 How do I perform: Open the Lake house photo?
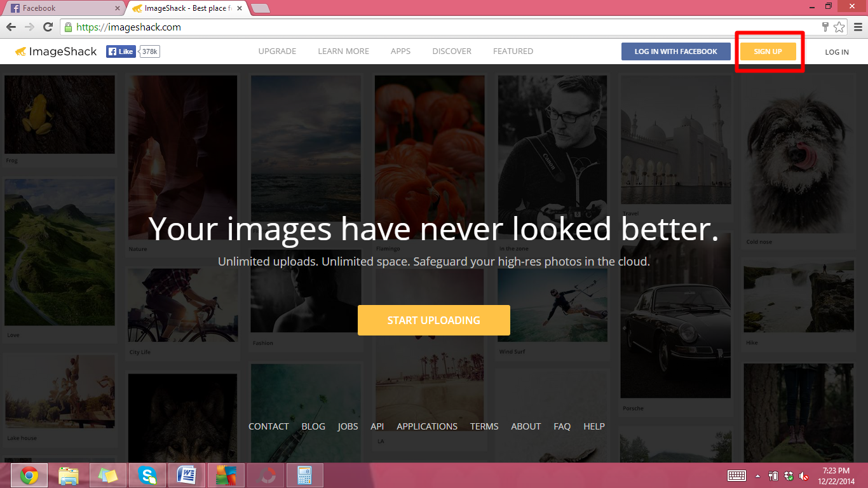click(x=60, y=391)
